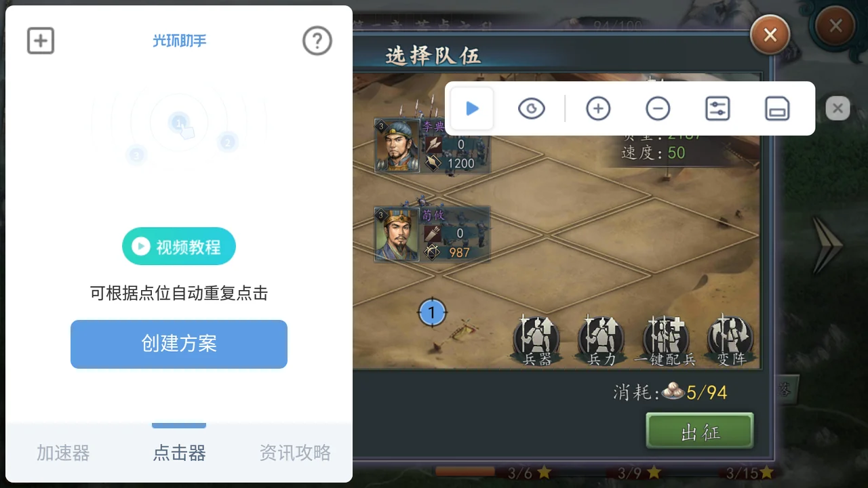Remove a click point with minus icon
Image resolution: width=868 pixels, height=488 pixels.
coord(658,108)
